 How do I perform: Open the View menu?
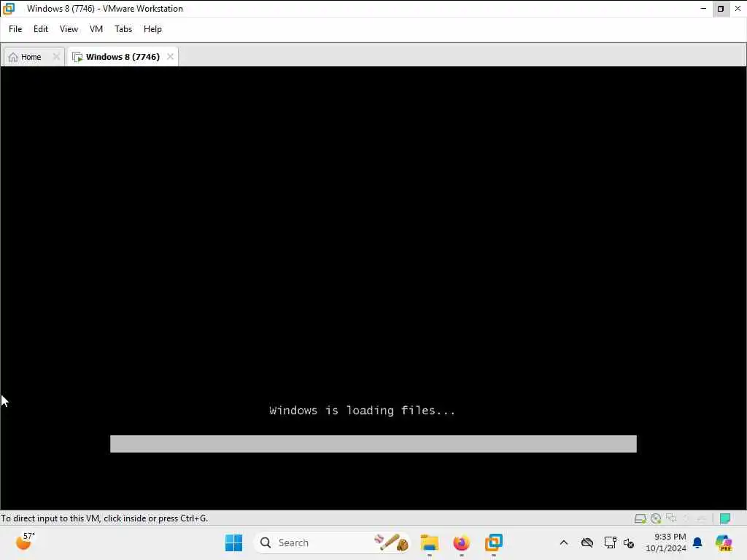pos(69,29)
